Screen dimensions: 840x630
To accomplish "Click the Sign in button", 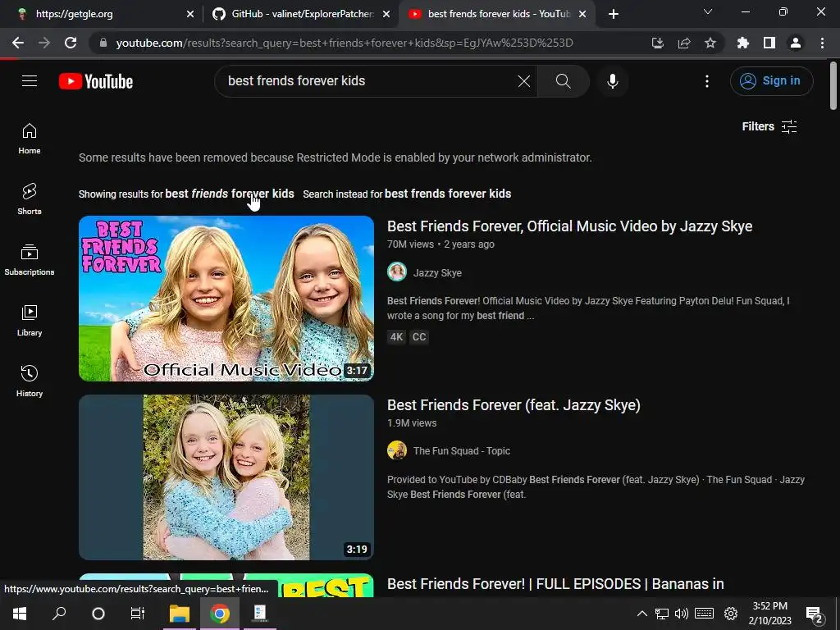I will coord(771,81).
